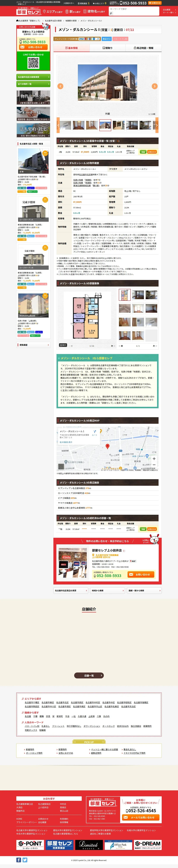Click the map ルート directions icon
This screenshot has height=868, width=178.
pos(94,433)
